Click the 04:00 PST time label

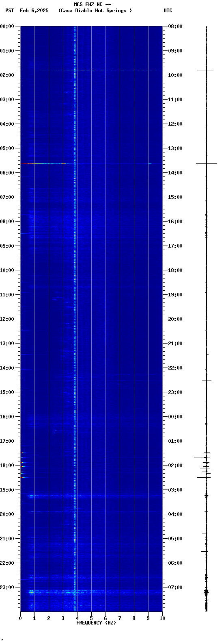[x=7, y=124]
